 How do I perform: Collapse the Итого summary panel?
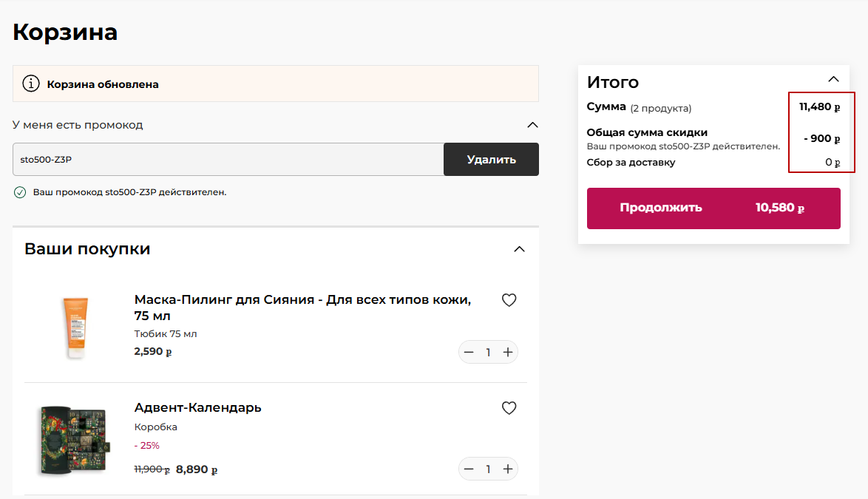tap(833, 79)
